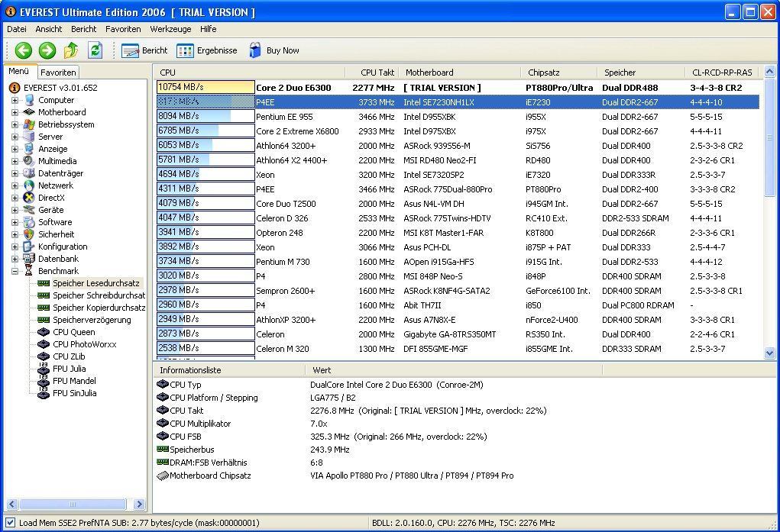
Task: Expand the Konfiguration tree node
Action: [x=15, y=247]
